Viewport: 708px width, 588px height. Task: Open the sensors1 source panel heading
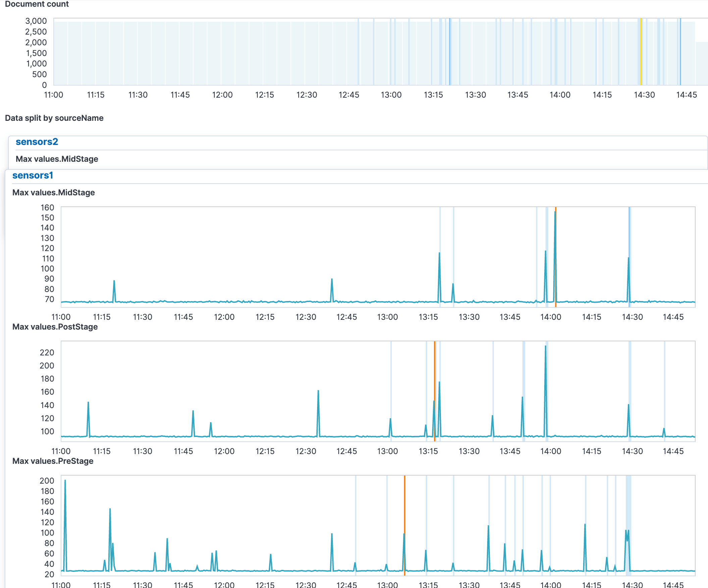click(x=33, y=176)
